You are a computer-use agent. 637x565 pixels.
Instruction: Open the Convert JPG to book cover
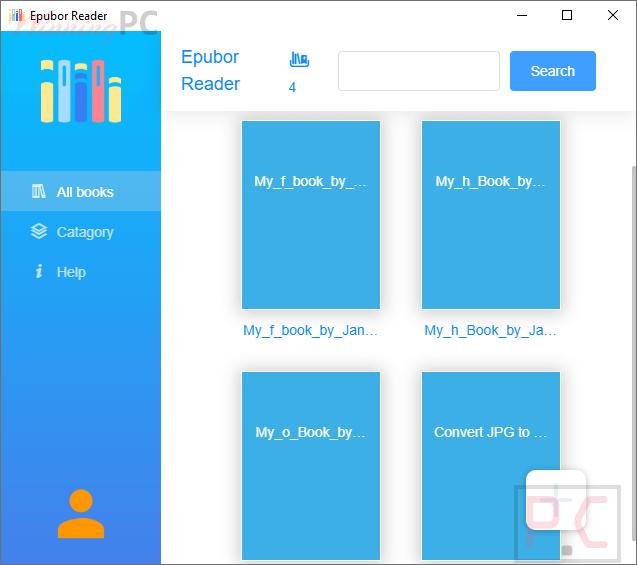(x=491, y=466)
